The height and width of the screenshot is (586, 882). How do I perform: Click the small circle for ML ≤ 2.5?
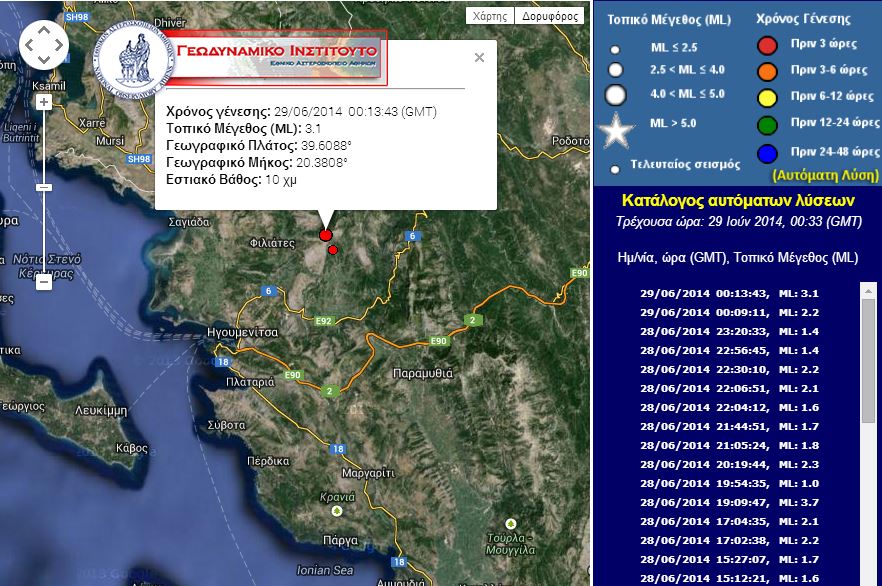614,49
